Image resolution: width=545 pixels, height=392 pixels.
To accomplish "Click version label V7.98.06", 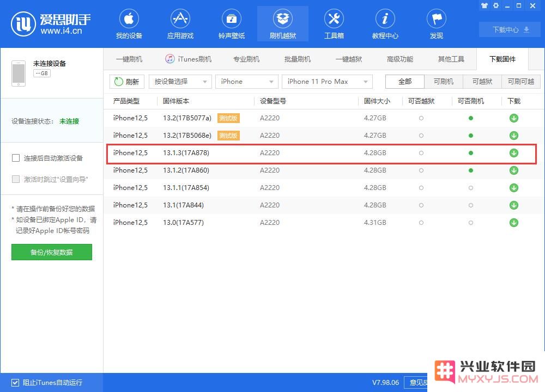I will coord(385,383).
